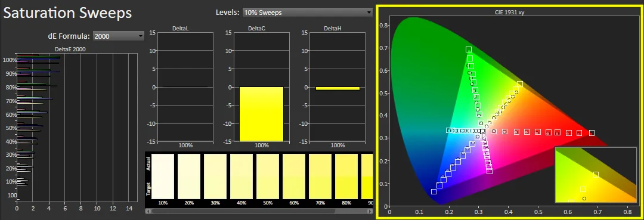Select the 20% yellow saturation swatch
Image resolution: width=644 pixels, height=220 pixels.
(189, 176)
